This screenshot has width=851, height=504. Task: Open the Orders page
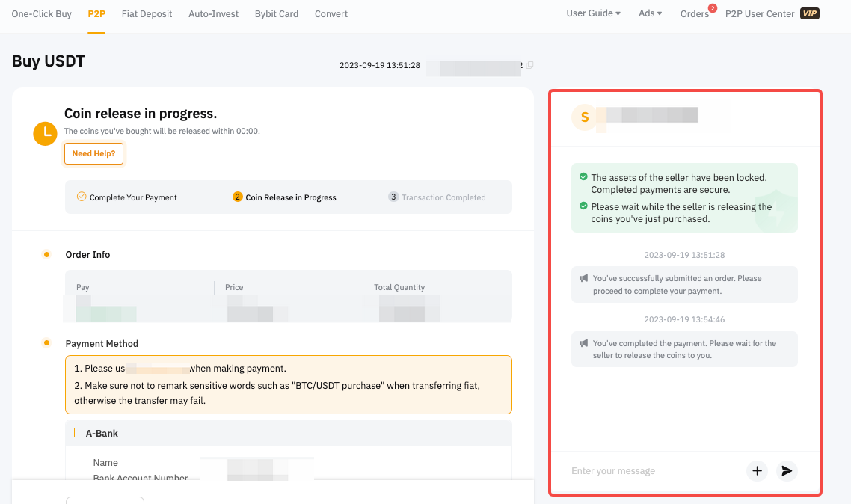point(694,14)
